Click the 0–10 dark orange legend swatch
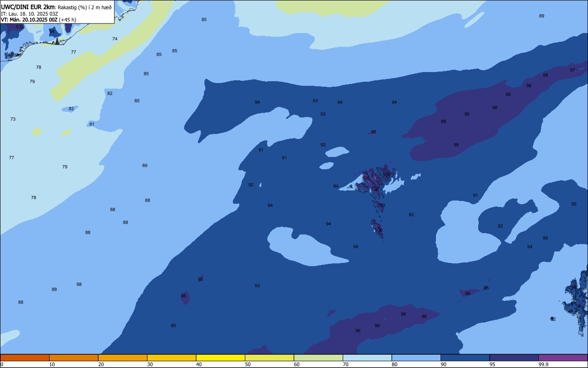 [25, 357]
